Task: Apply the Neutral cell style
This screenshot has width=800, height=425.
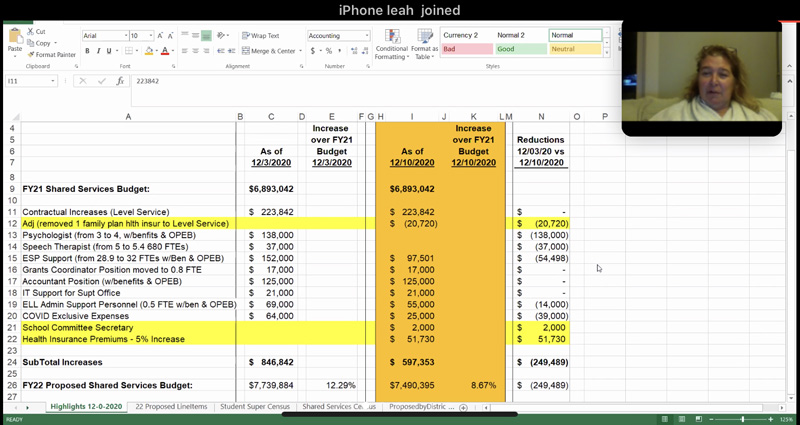Action: pyautogui.click(x=576, y=49)
